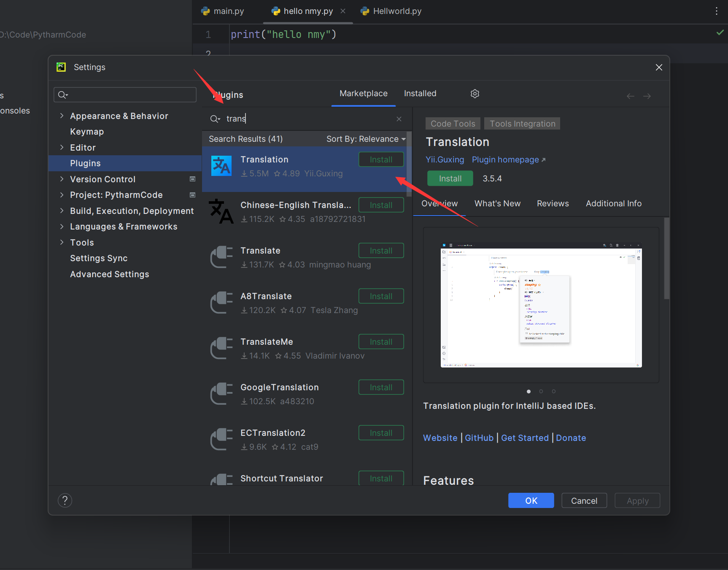Click the plugin search magnifier icon
Screen dimensions: 728x570
pyautogui.click(x=215, y=119)
